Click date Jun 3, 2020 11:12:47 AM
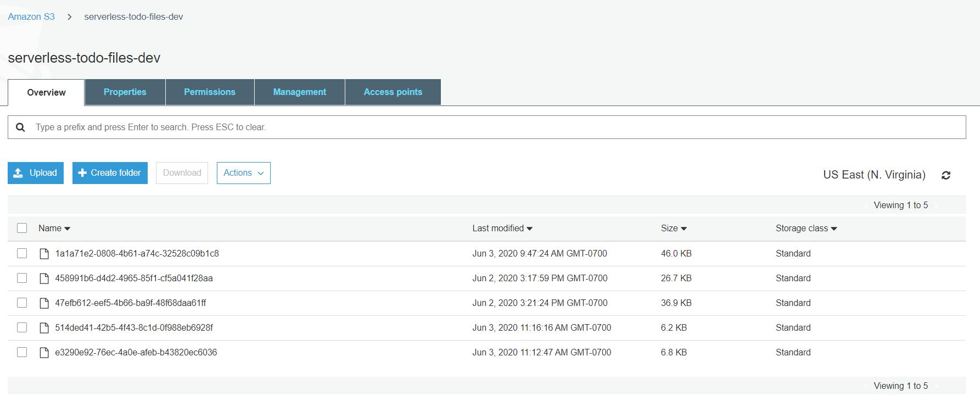 point(542,352)
